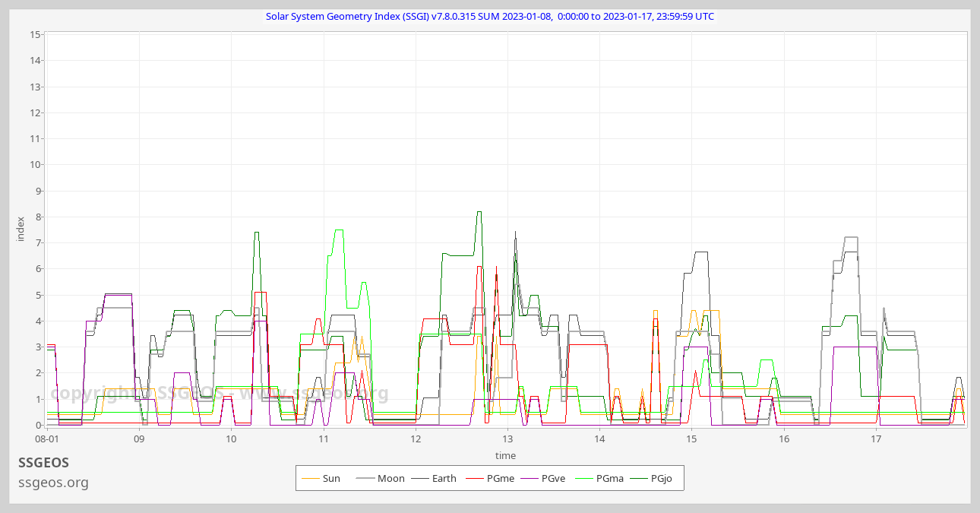980x513 pixels.
Task: Click the 3 value on the index axis
Action: pyautogui.click(x=38, y=347)
